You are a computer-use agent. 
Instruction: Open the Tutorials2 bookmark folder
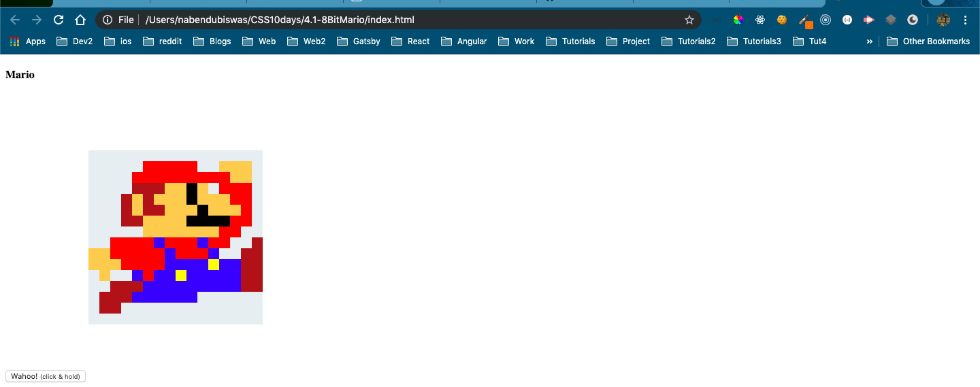click(x=689, y=41)
